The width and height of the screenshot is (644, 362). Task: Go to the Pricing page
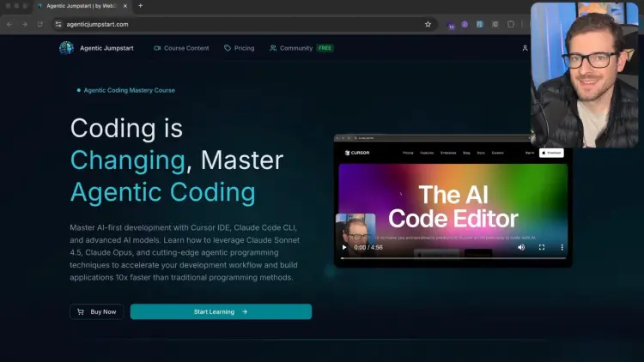239,48
